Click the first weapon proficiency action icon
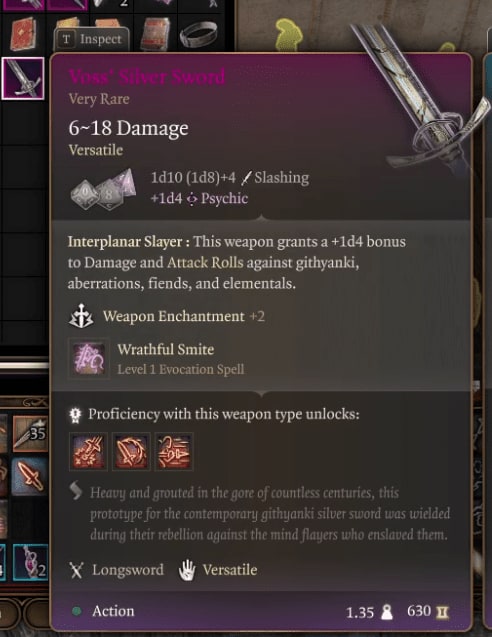The width and height of the screenshot is (492, 637). pos(89,451)
